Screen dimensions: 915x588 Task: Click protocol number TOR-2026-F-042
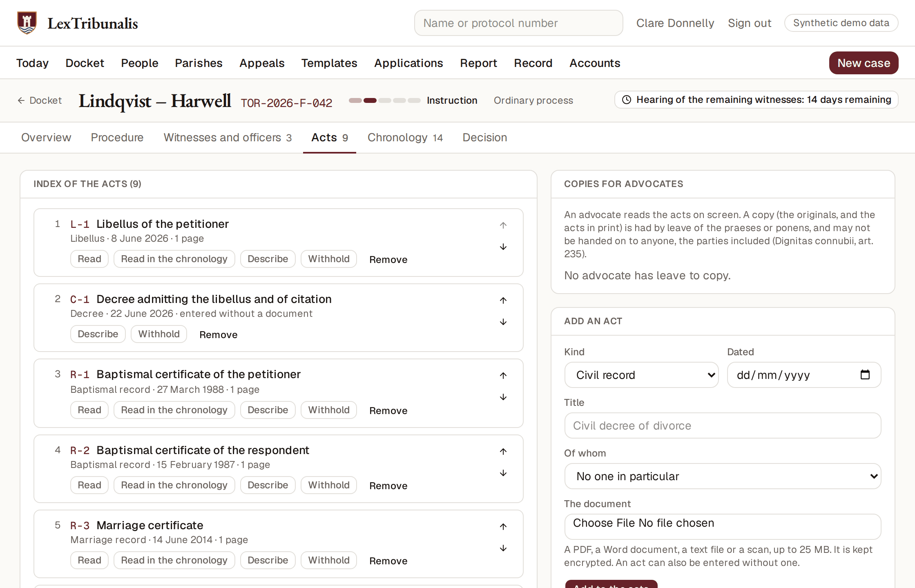click(x=286, y=103)
